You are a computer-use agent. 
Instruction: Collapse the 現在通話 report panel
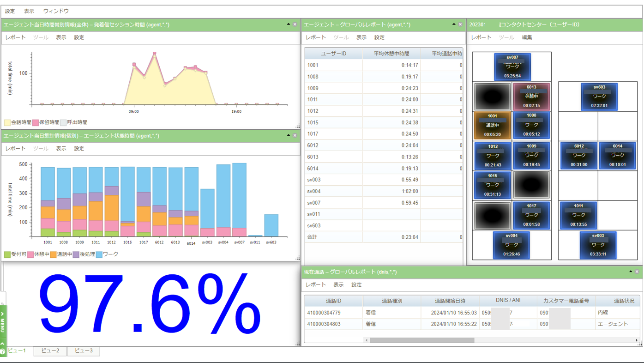click(631, 272)
